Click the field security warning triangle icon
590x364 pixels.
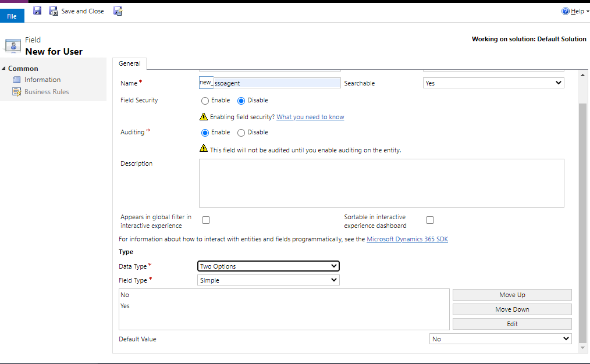click(x=204, y=117)
